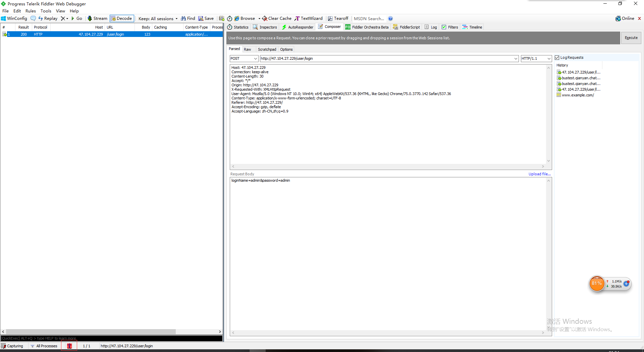Open the TextWizard tool

(309, 18)
